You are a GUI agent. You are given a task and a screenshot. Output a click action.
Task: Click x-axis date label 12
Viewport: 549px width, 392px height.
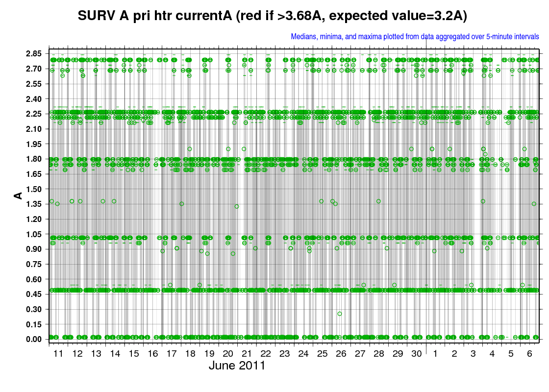pyautogui.click(x=77, y=354)
